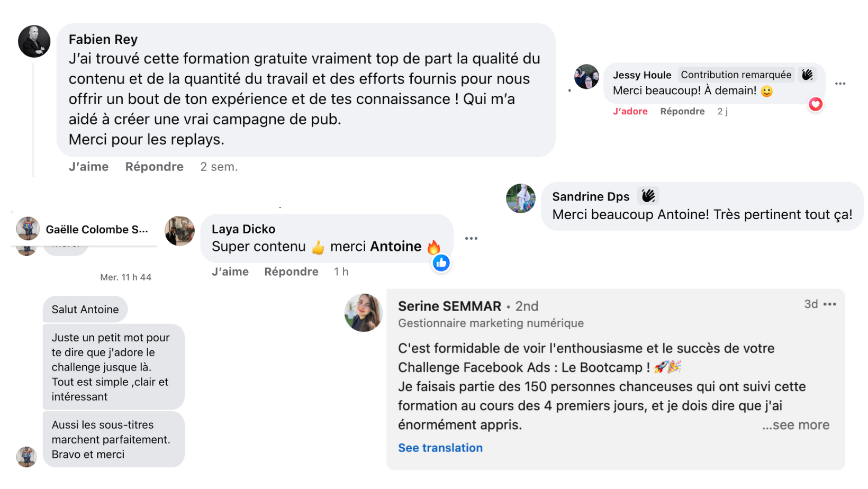The height and width of the screenshot is (489, 868).
Task: Click Répondre under Laya Dicko's comment
Action: click(291, 271)
